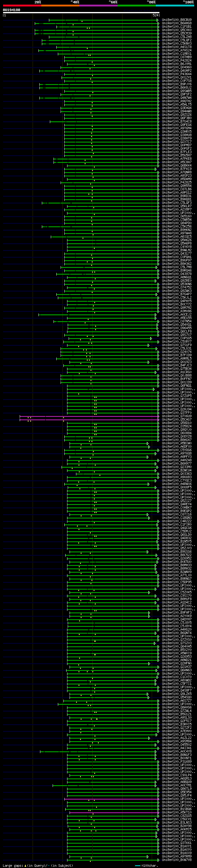197x868 pixels.
Task: Select the UniRef100_C5LQF2 label
Action: click(176, 40)
